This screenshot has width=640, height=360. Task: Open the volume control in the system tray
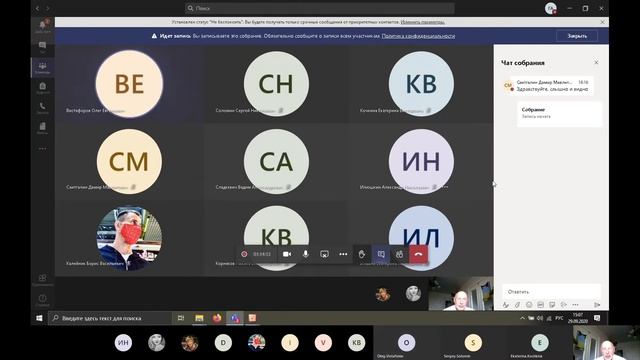(540, 318)
